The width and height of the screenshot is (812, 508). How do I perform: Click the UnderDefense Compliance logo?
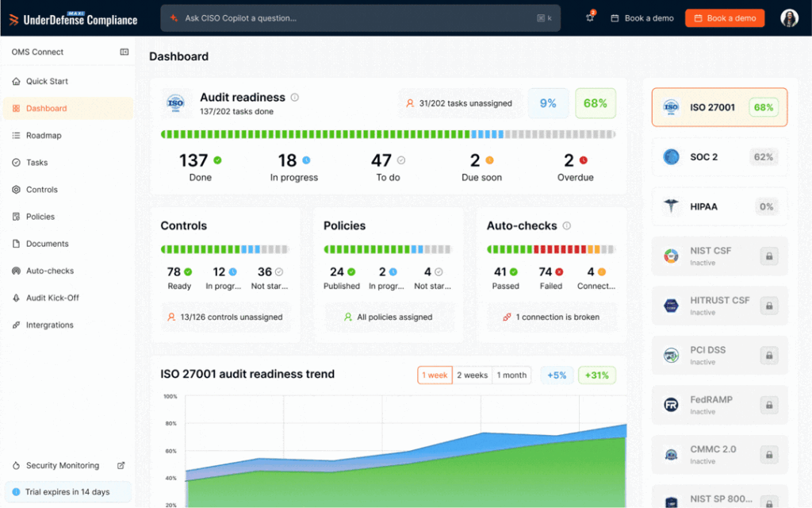pos(73,19)
